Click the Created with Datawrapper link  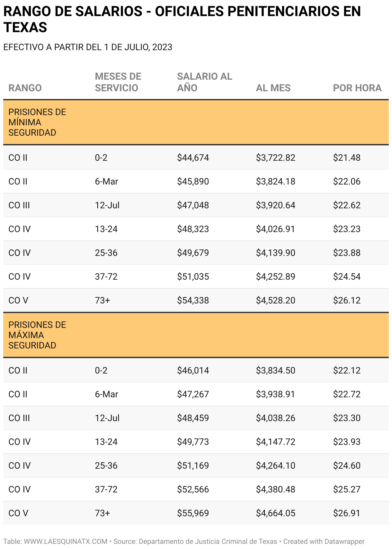coord(324,541)
